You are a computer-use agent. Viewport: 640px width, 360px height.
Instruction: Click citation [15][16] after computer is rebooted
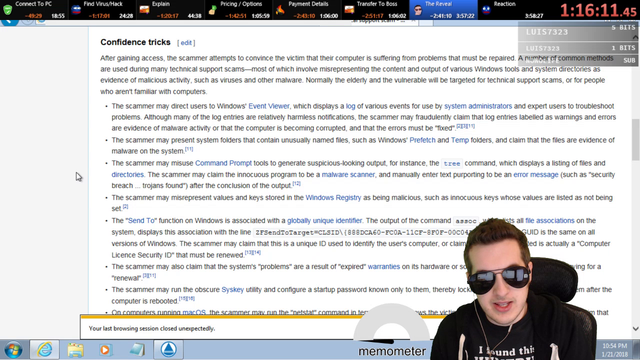click(x=187, y=299)
